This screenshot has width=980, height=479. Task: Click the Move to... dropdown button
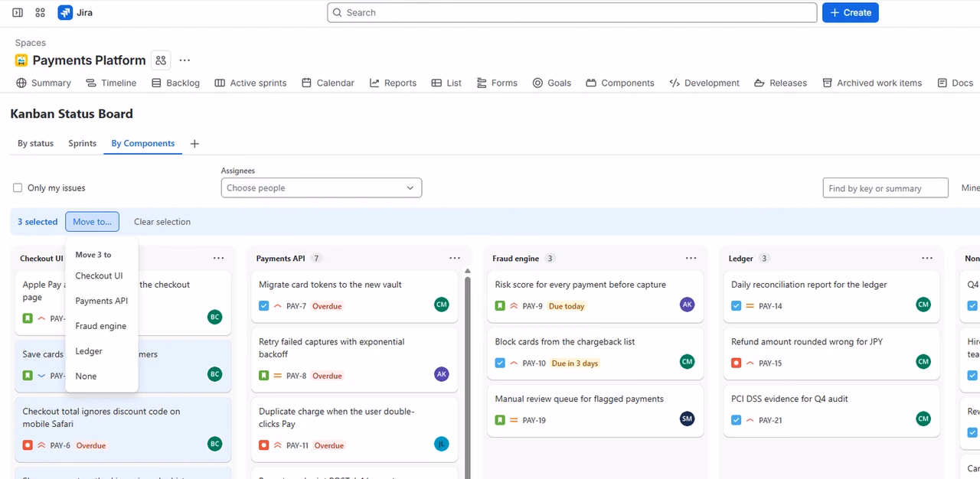(92, 222)
